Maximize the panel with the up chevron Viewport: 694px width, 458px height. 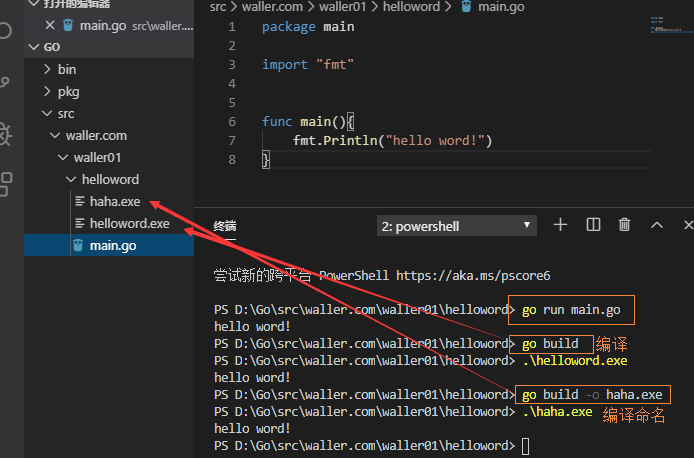point(657,225)
